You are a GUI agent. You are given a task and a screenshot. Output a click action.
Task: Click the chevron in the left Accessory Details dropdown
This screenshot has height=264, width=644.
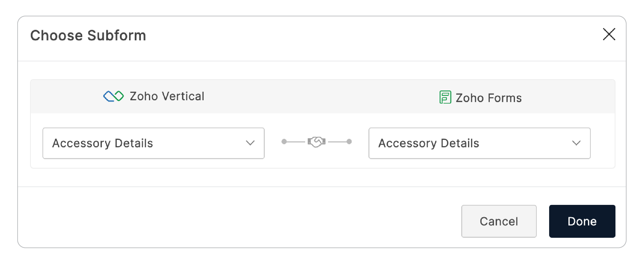(250, 143)
